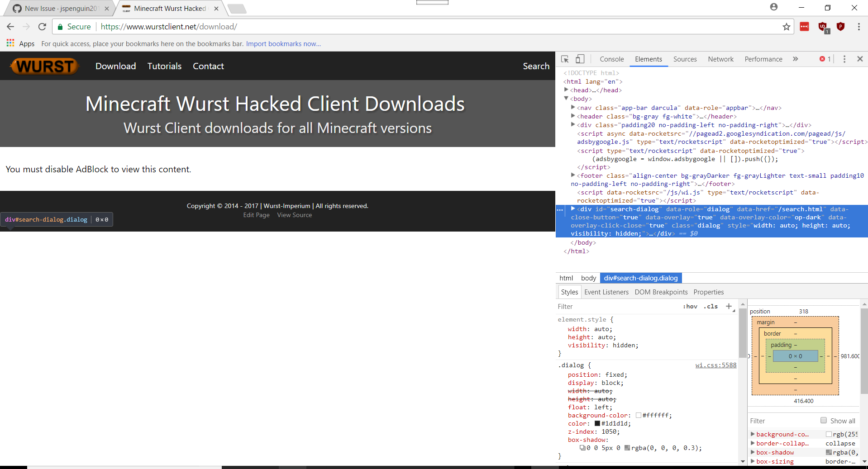Click the Import bookmarks now link

(x=283, y=43)
